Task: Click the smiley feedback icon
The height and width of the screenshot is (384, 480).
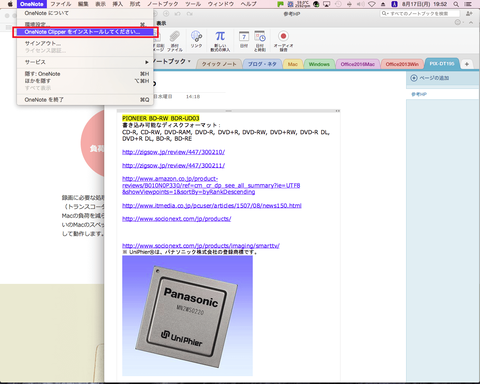Action: pyautogui.click(x=458, y=22)
